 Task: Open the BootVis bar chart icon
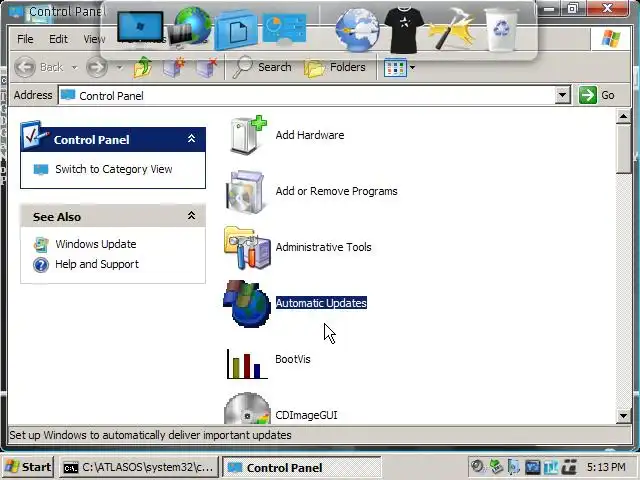[247, 363]
